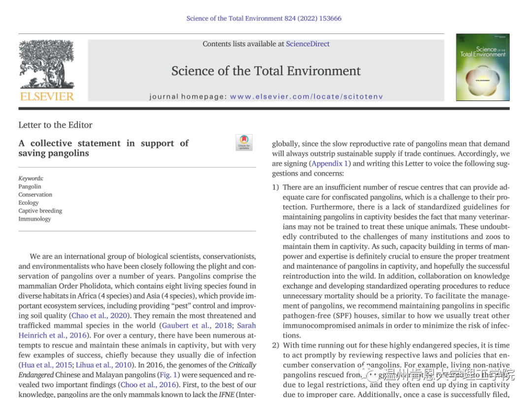This screenshot has width=532, height=398.
Task: Open the journal cover thumbnail
Action: (x=482, y=67)
